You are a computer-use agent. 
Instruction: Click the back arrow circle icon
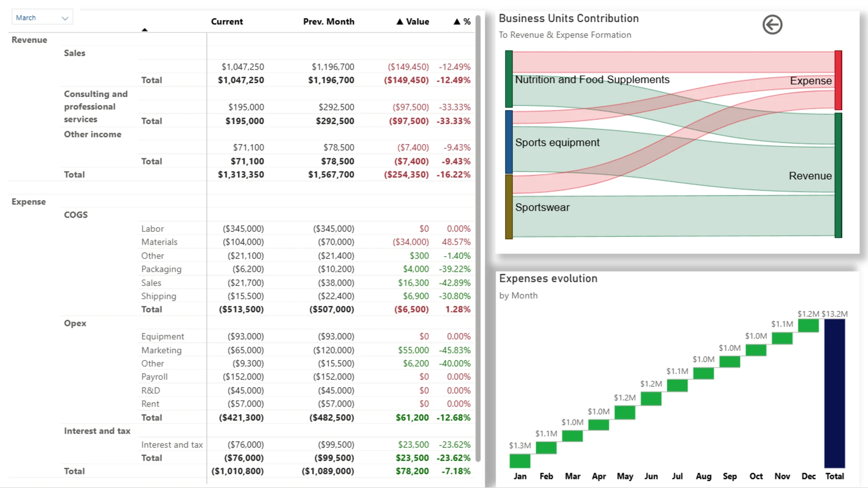(x=772, y=24)
